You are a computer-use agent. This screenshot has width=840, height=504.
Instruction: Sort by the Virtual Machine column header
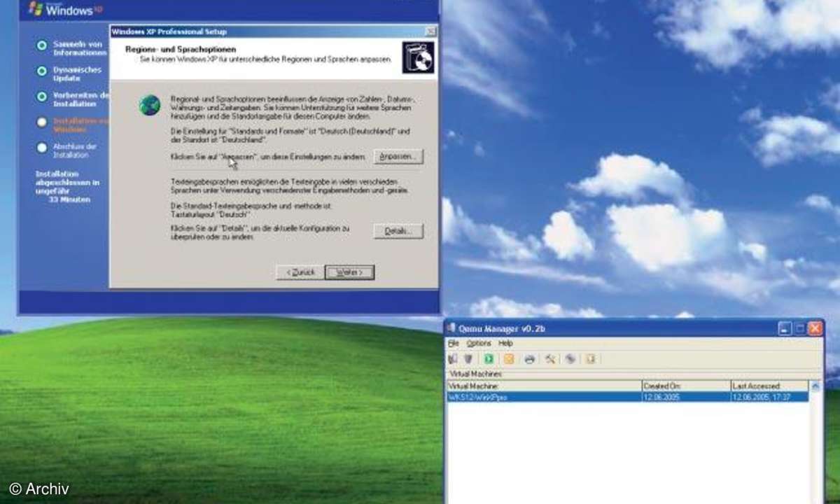tap(544, 386)
